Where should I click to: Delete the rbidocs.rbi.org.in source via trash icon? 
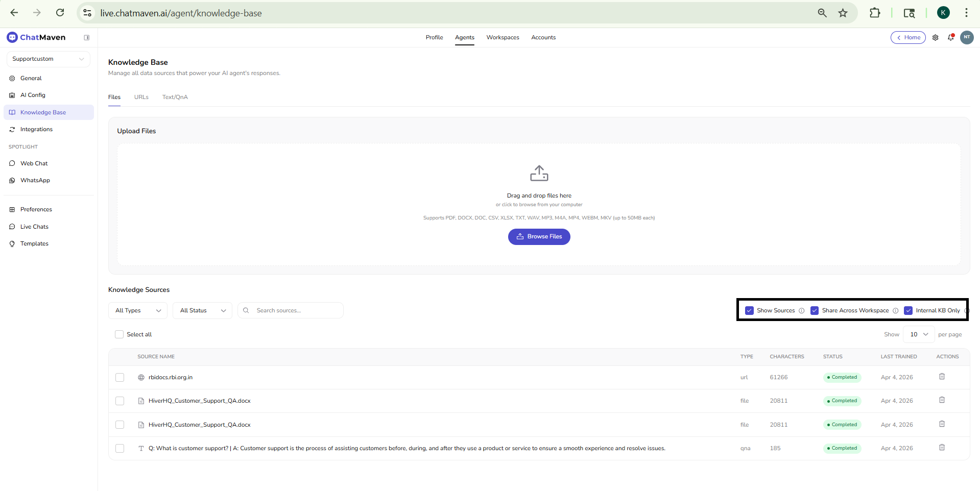(942, 377)
